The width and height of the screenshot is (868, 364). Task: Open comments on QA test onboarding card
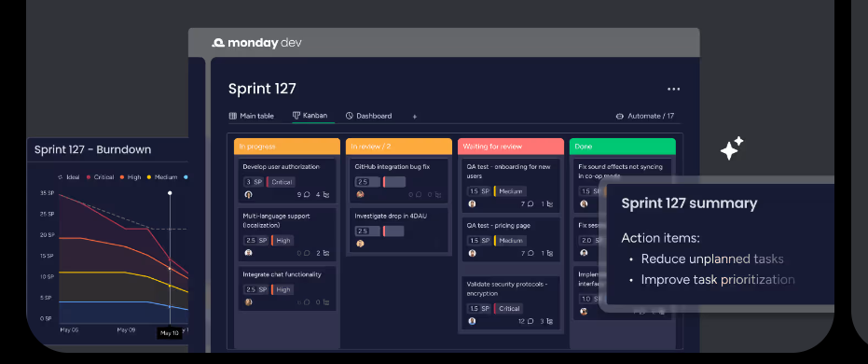[x=530, y=203]
